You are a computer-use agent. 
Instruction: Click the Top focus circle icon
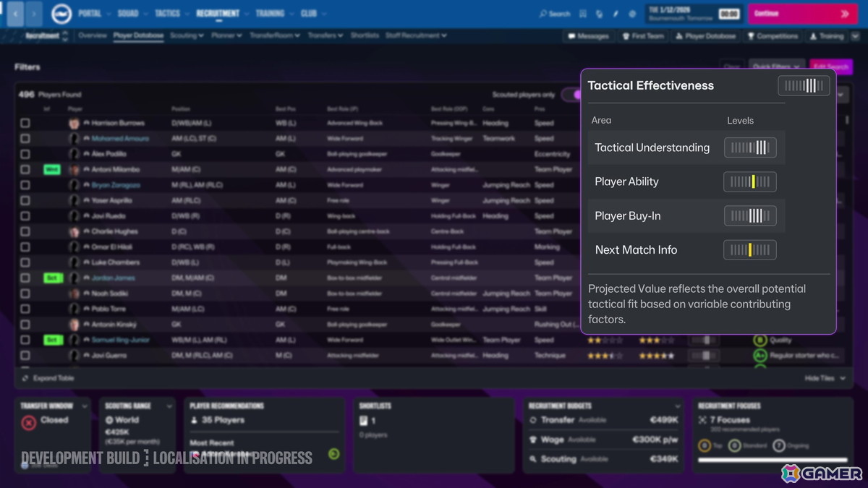pyautogui.click(x=705, y=445)
